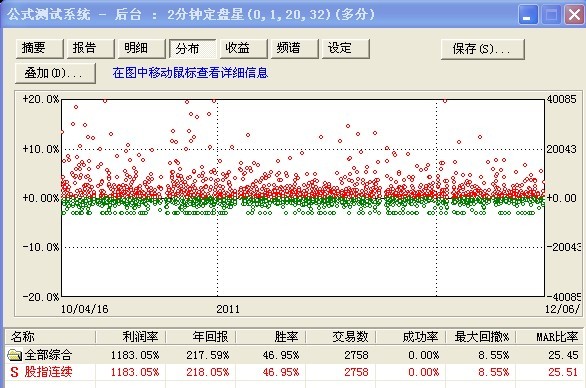This screenshot has height=388, width=586.
Task: Open the 频谱 tab
Action: [x=294, y=49]
